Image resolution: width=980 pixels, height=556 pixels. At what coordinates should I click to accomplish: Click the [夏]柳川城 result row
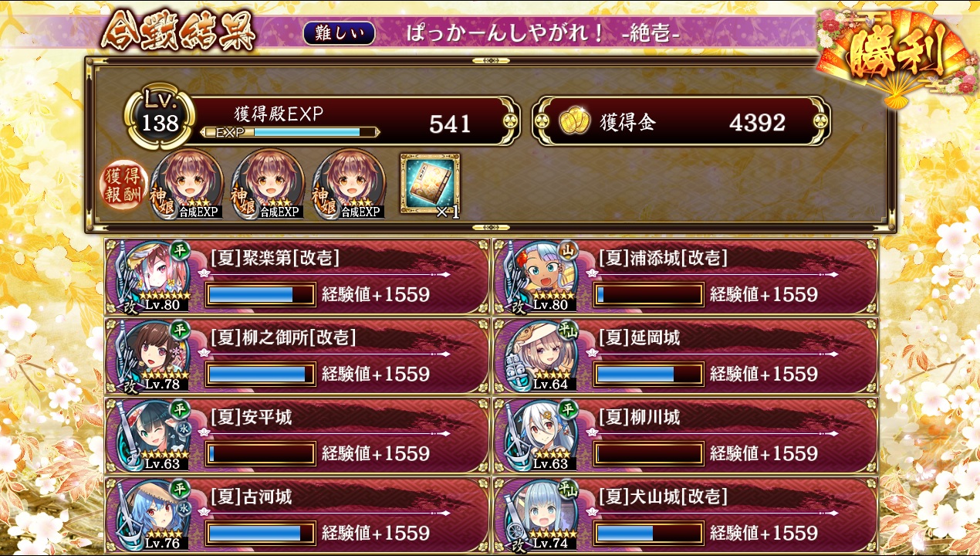[686, 435]
